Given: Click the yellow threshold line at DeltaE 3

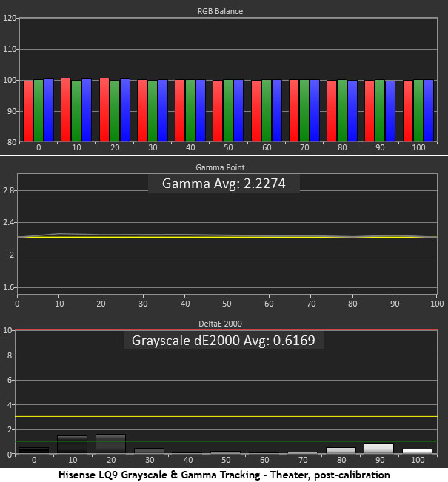Looking at the screenshot, I should pos(226,417).
